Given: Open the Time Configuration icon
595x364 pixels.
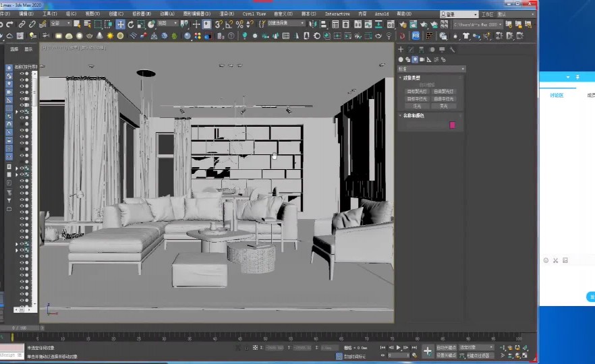Looking at the screenshot, I should click(414, 356).
